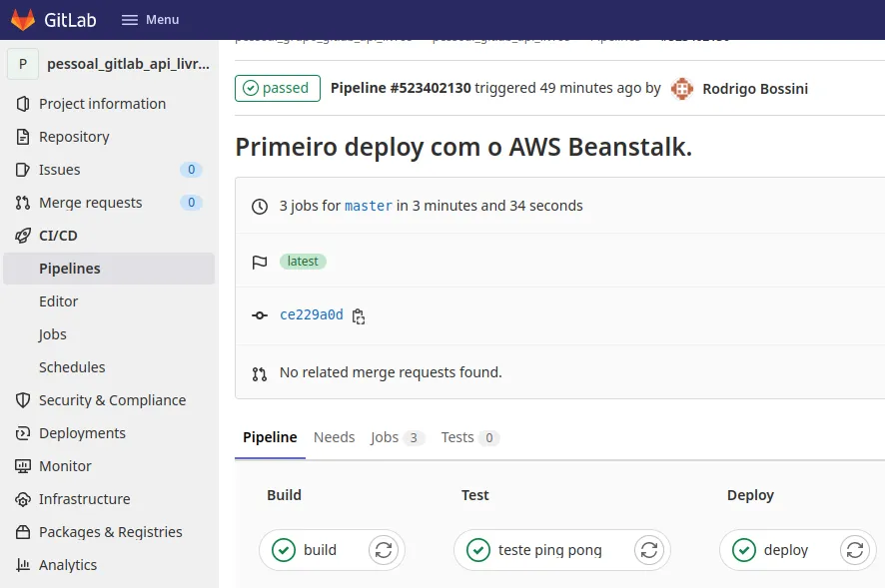Image resolution: width=885 pixels, height=588 pixels.
Task: Click the deploy job passed status icon
Action: pos(744,550)
